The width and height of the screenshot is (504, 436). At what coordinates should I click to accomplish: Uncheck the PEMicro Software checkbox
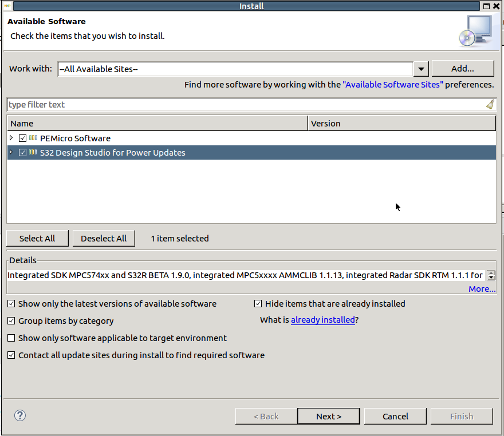tap(22, 138)
